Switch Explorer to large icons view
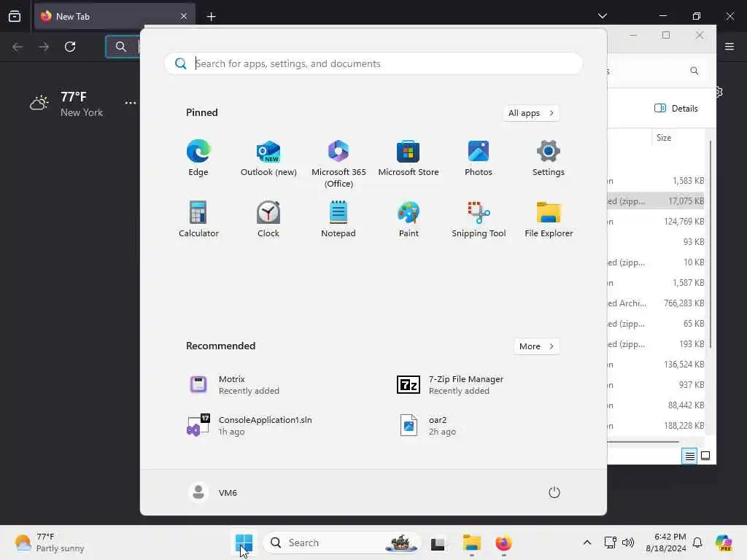 (x=705, y=456)
